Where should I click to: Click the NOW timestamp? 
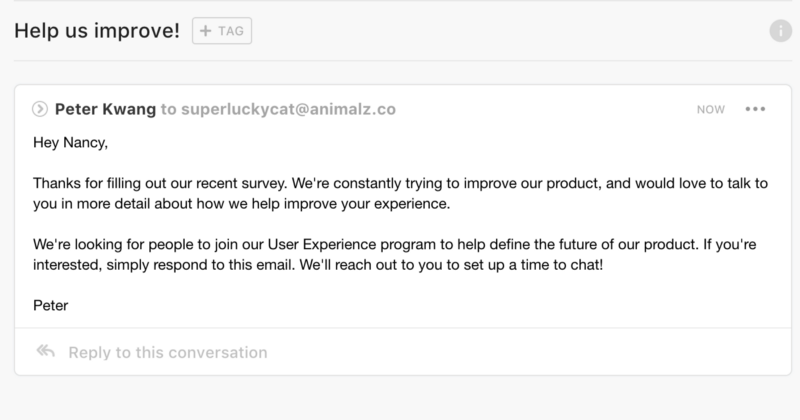[711, 109]
